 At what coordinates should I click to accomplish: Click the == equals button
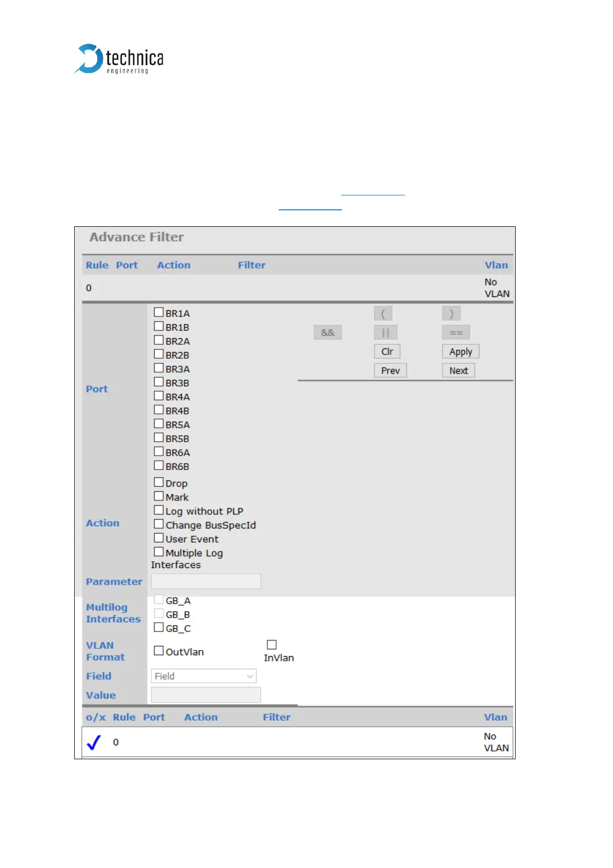[456, 332]
